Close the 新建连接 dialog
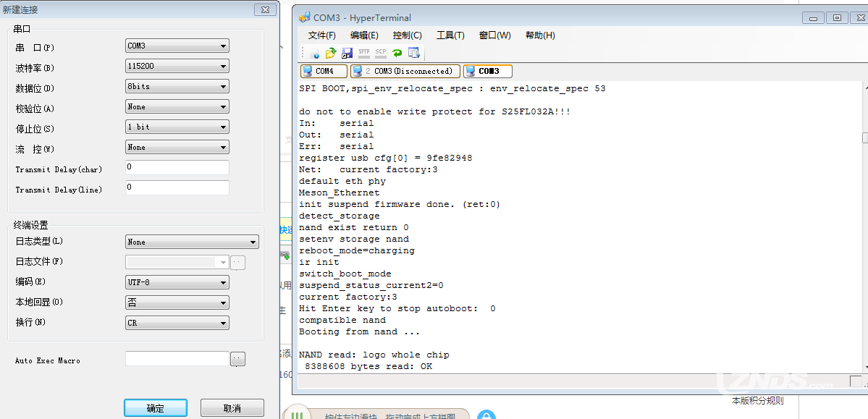The width and height of the screenshot is (868, 419). pos(266,9)
